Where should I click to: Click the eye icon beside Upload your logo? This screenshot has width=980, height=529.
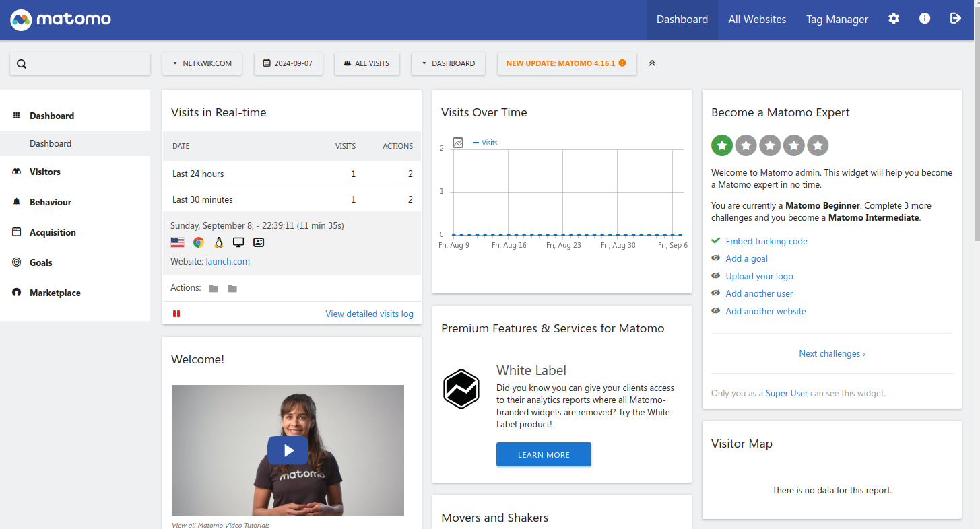(x=715, y=276)
